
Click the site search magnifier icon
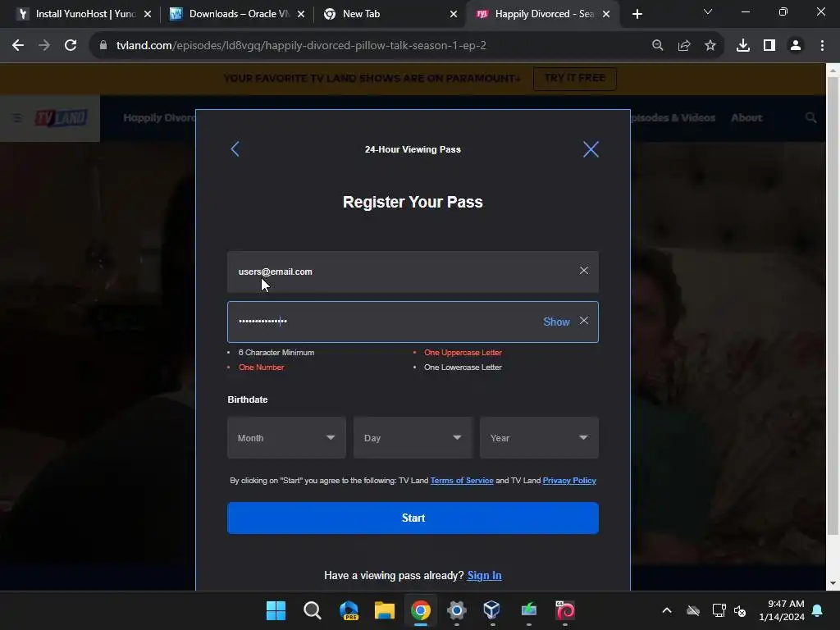(810, 118)
